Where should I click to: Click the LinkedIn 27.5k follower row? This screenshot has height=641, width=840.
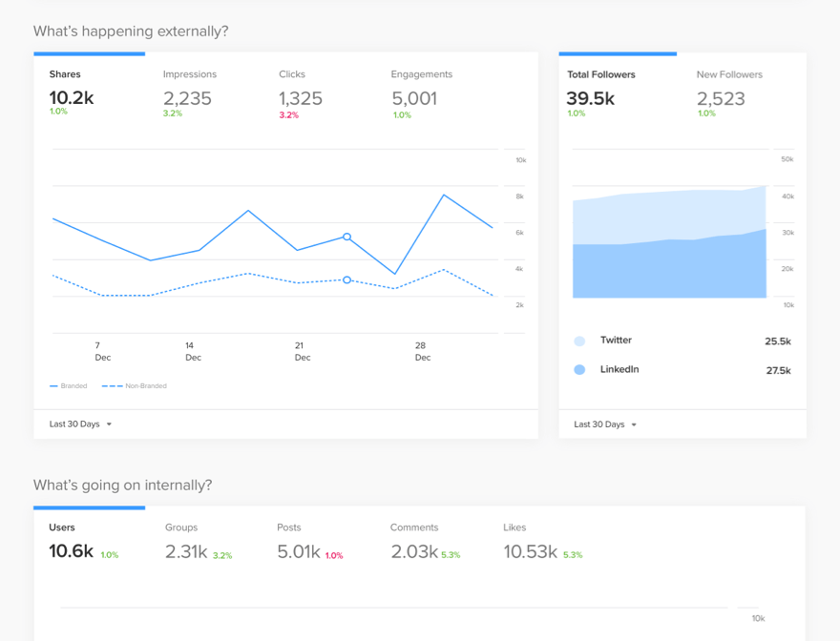[682, 370]
